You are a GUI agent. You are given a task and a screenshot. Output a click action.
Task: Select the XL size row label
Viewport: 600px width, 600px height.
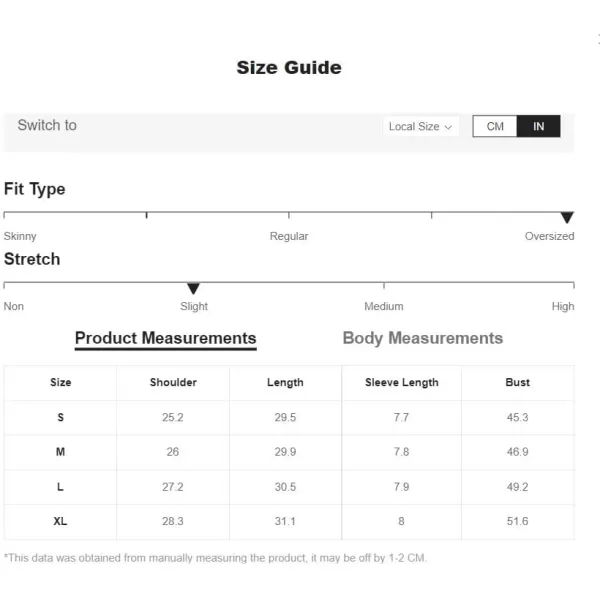(x=61, y=521)
